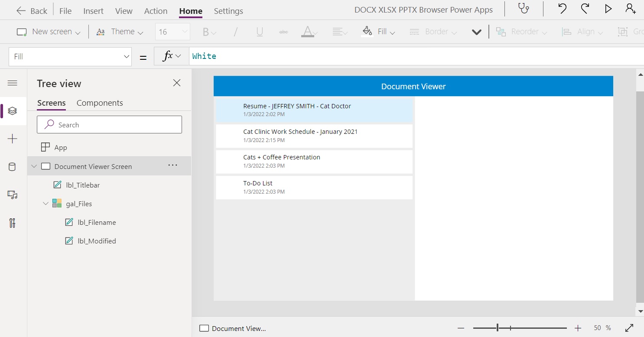The image size is (644, 337).
Task: Open the Insert pane plus icon
Action: [x=13, y=139]
